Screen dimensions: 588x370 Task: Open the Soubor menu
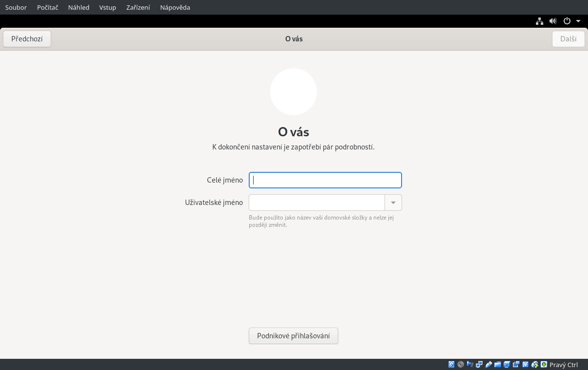16,7
